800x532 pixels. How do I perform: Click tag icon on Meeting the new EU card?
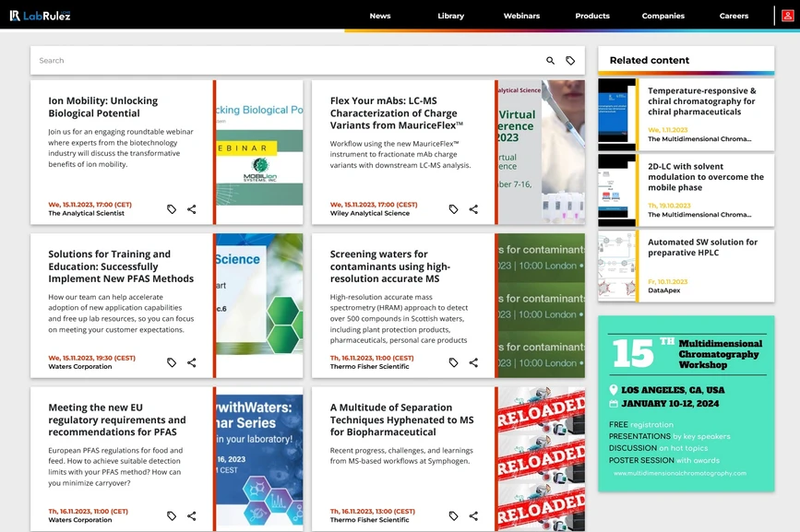(x=172, y=515)
